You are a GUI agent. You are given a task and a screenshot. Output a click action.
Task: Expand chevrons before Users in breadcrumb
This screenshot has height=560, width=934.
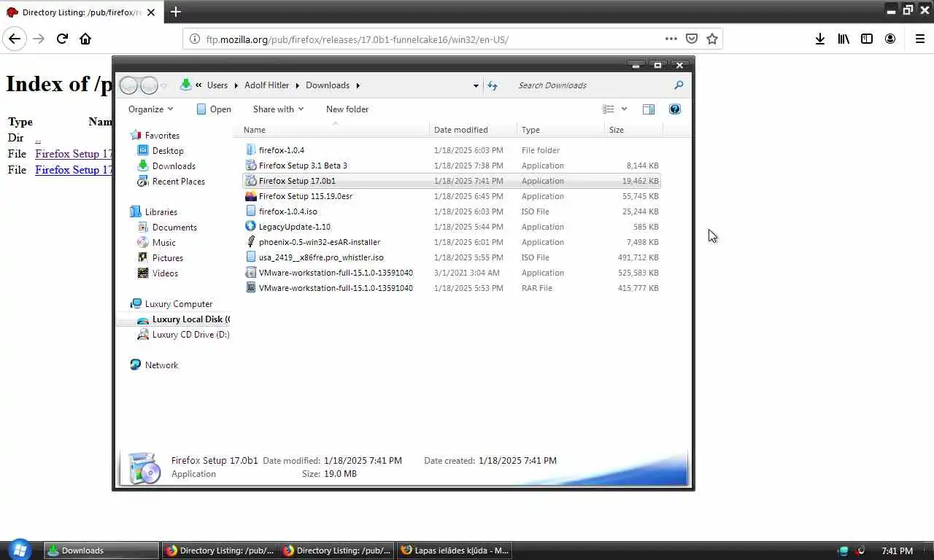click(x=198, y=85)
